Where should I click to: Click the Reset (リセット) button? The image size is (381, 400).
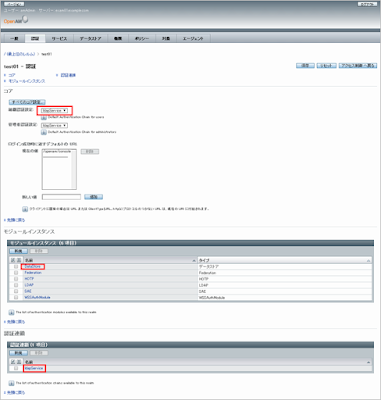pyautogui.click(x=326, y=65)
